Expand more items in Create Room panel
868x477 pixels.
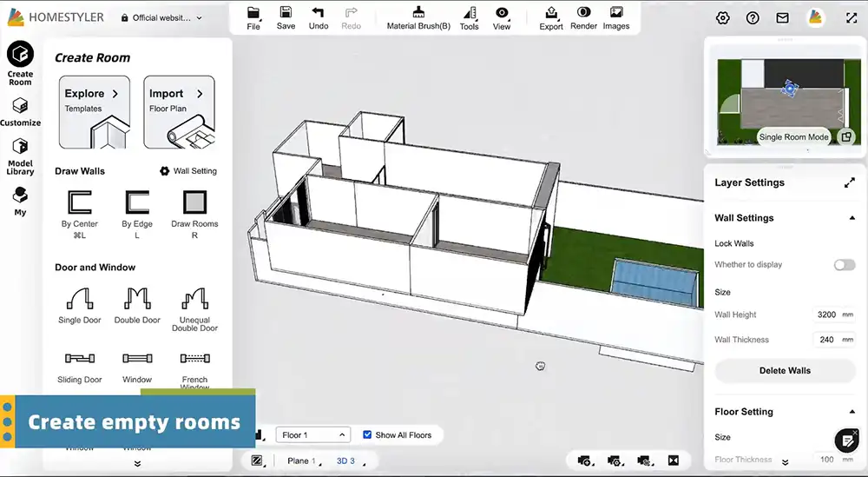137,464
